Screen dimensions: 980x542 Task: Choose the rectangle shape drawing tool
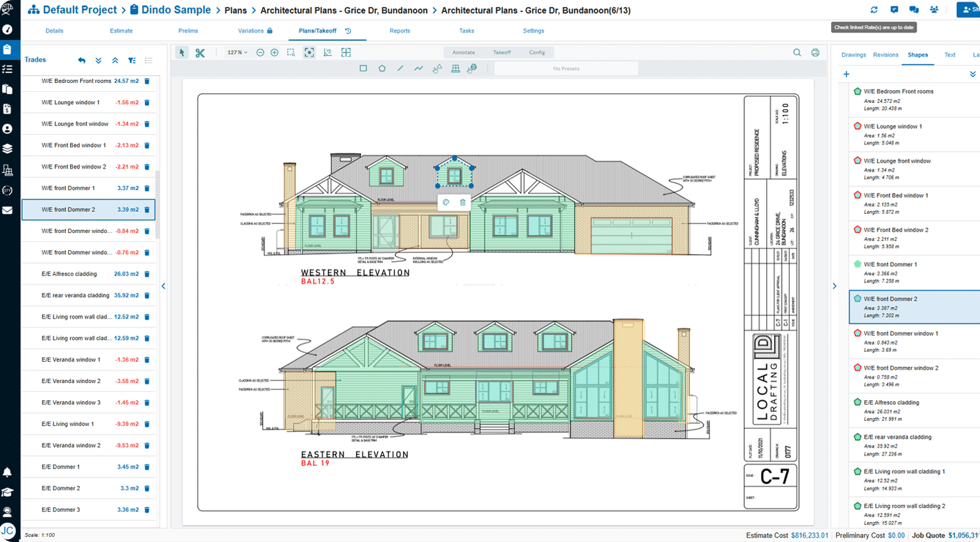click(363, 68)
